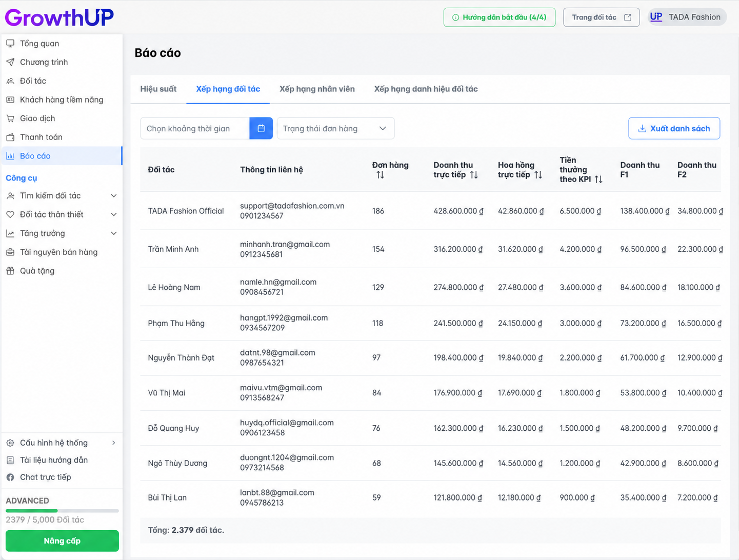Image resolution: width=739 pixels, height=560 pixels.
Task: Click the Nâng cấp upgrade button
Action: pos(62,541)
